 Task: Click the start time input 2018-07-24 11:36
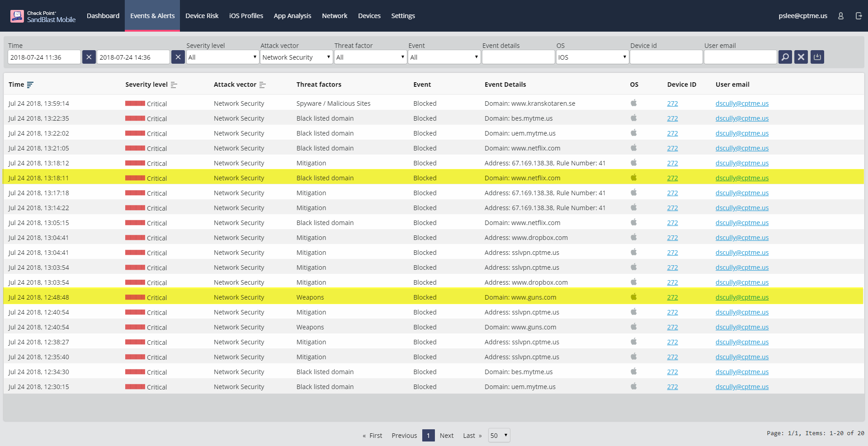(44, 57)
